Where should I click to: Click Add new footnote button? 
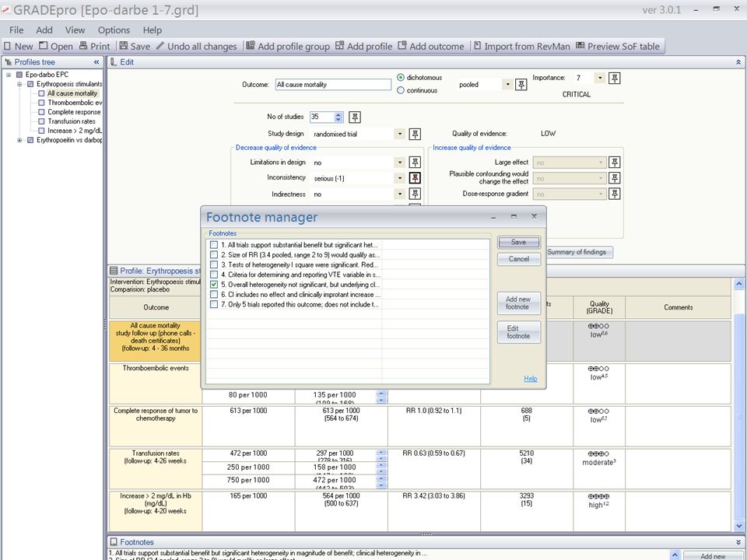pos(519,303)
